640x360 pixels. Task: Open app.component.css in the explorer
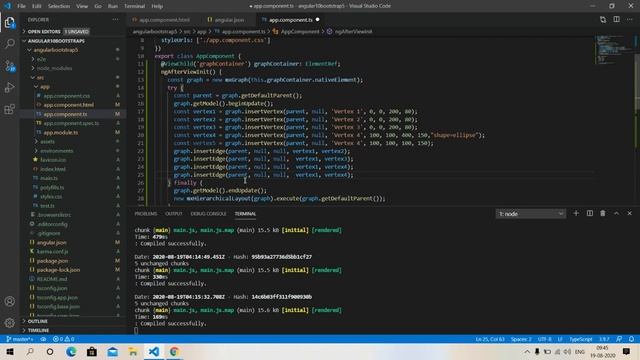pyautogui.click(x=67, y=96)
